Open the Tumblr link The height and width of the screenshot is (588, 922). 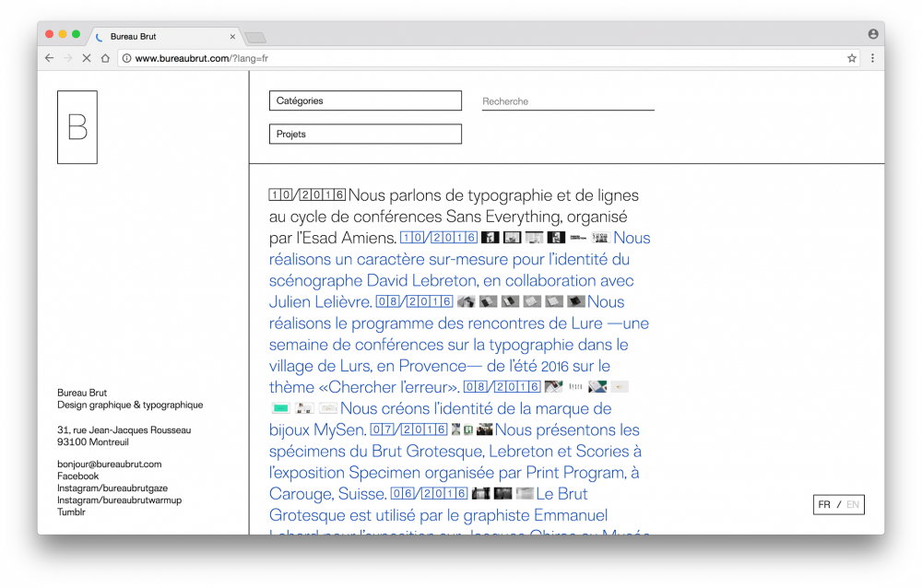[x=71, y=512]
